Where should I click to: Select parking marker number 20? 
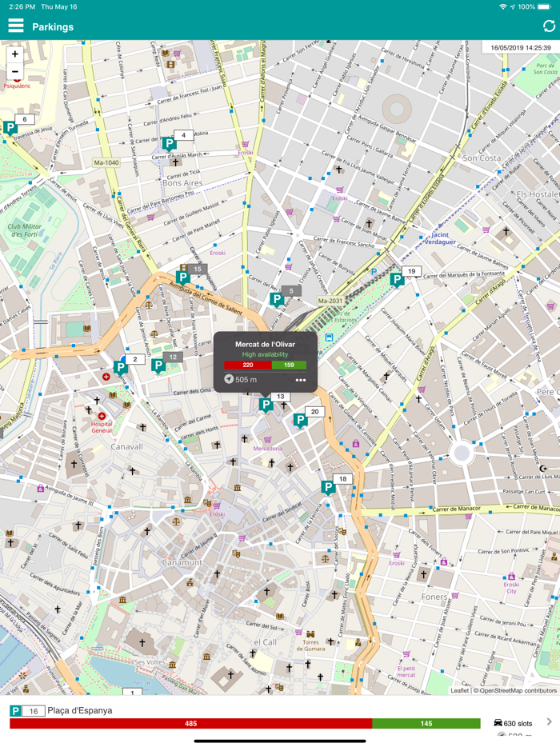coord(300,420)
